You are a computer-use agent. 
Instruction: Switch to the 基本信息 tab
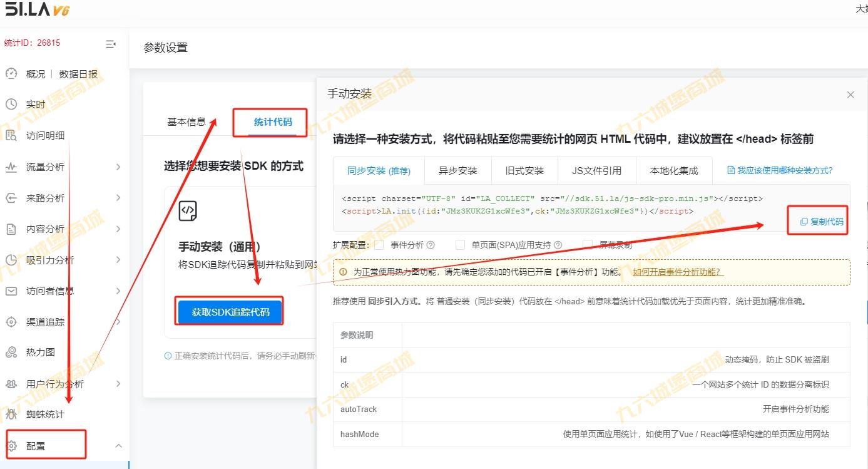(x=186, y=122)
